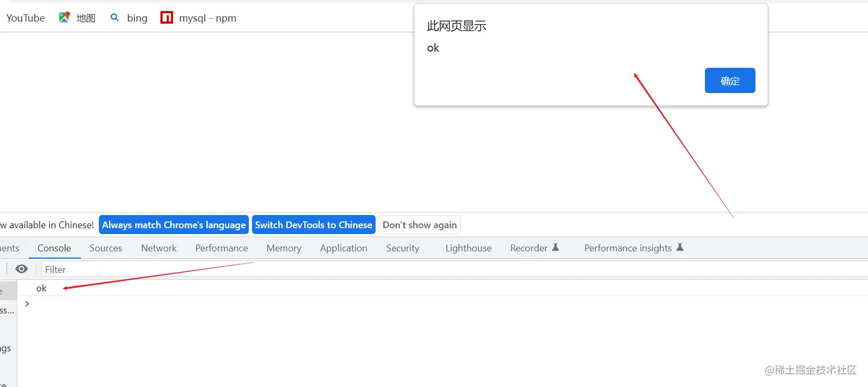Switch to the Sources tab

(x=106, y=247)
